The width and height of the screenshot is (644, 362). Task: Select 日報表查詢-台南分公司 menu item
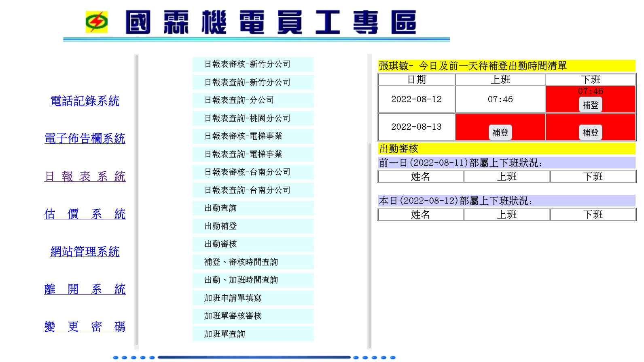[253, 190]
